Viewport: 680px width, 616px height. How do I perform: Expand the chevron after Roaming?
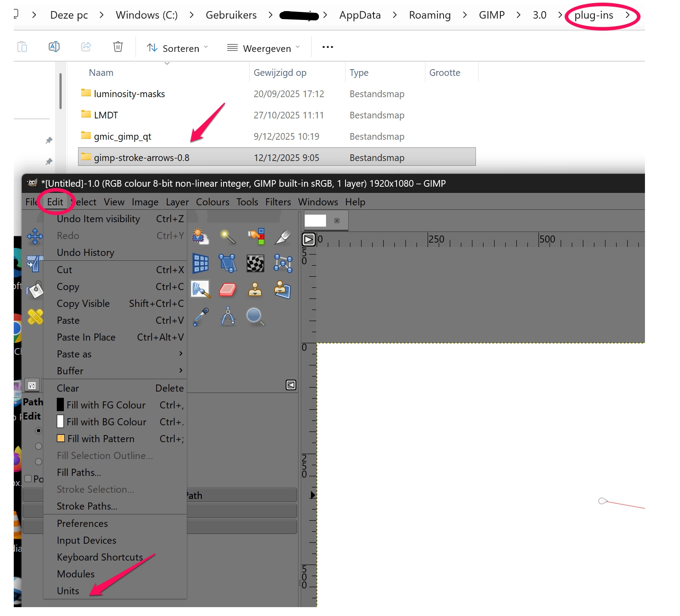[x=465, y=15]
